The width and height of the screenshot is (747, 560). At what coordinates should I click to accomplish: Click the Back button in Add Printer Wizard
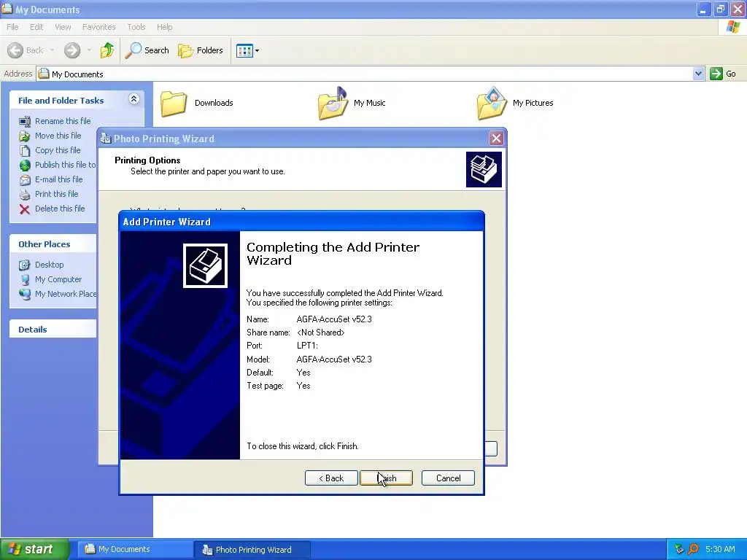pos(331,478)
